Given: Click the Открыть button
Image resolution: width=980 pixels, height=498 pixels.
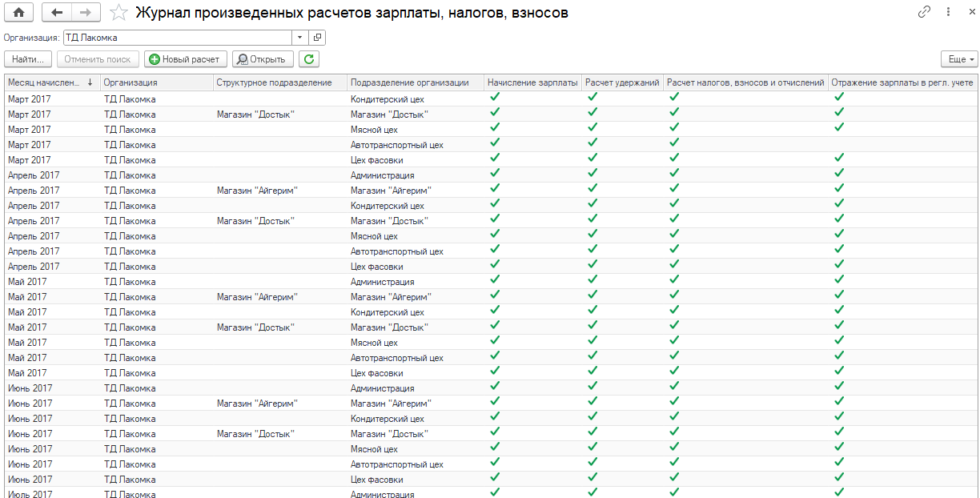Looking at the screenshot, I should (262, 58).
